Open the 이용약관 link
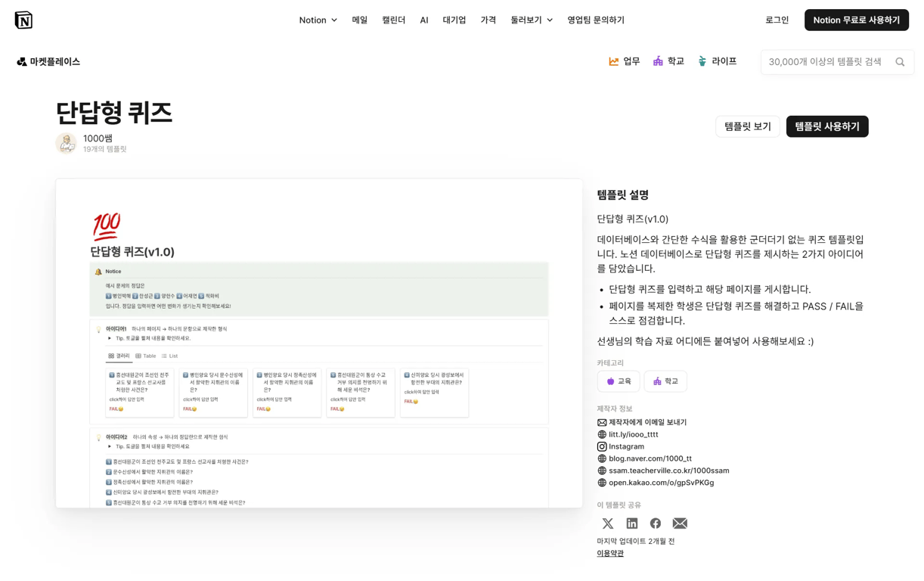 coord(610,554)
